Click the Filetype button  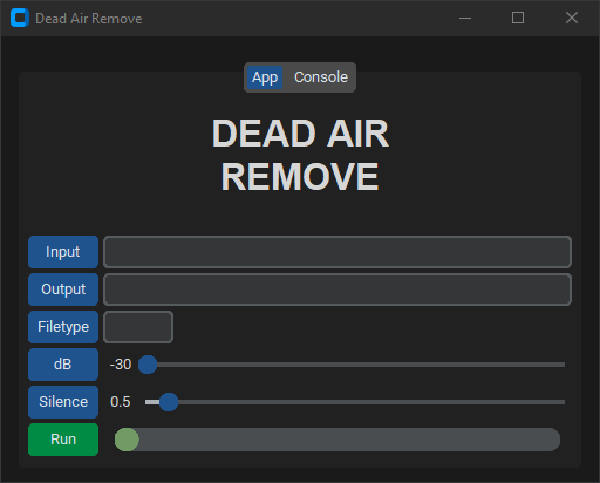click(x=63, y=327)
